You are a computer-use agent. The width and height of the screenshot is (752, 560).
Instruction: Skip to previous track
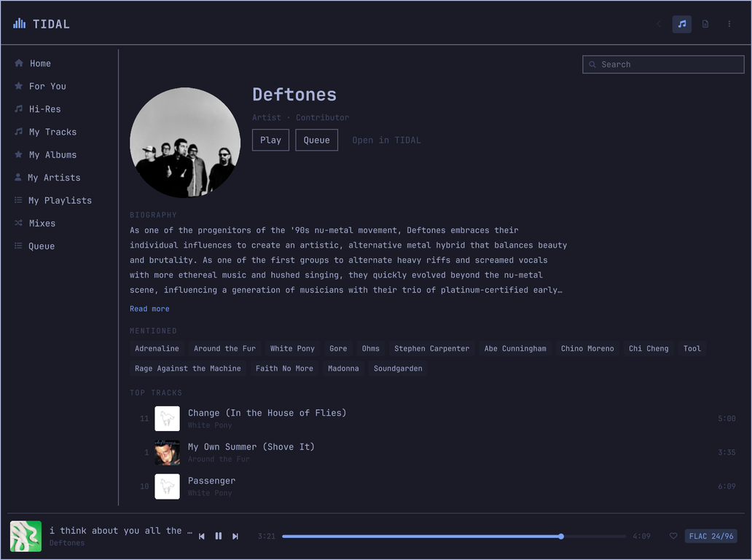201,536
